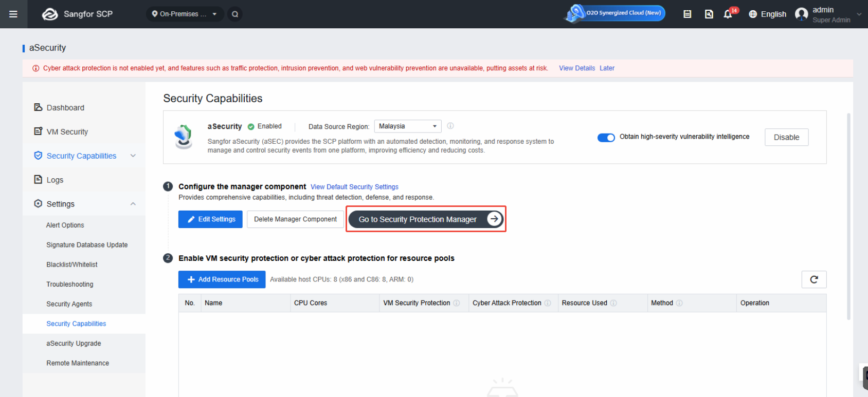Click the red warning icon in banner
This screenshot has width=868, height=397.
click(x=36, y=68)
